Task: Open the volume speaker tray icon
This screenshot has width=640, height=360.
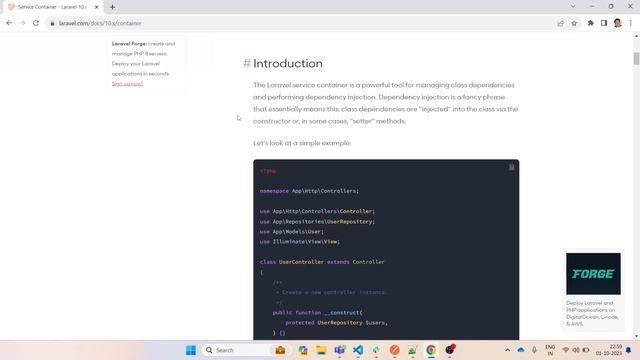Action: click(x=576, y=350)
